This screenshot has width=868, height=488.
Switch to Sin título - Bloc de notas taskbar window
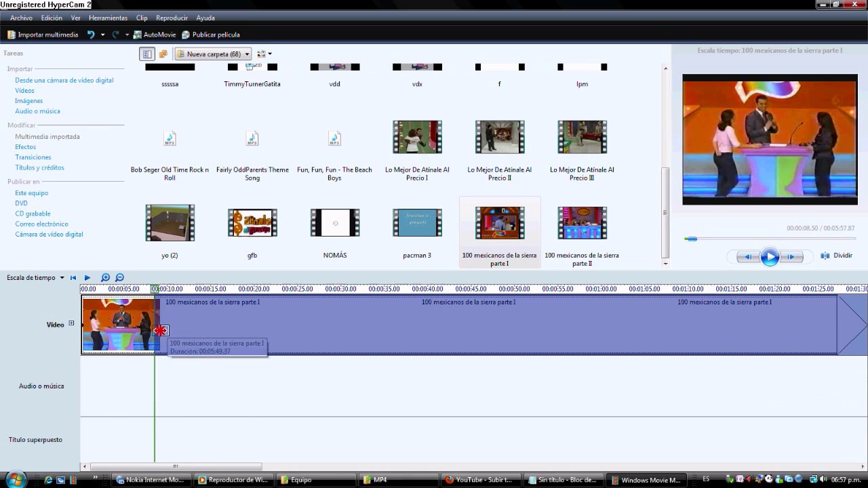pyautogui.click(x=564, y=480)
